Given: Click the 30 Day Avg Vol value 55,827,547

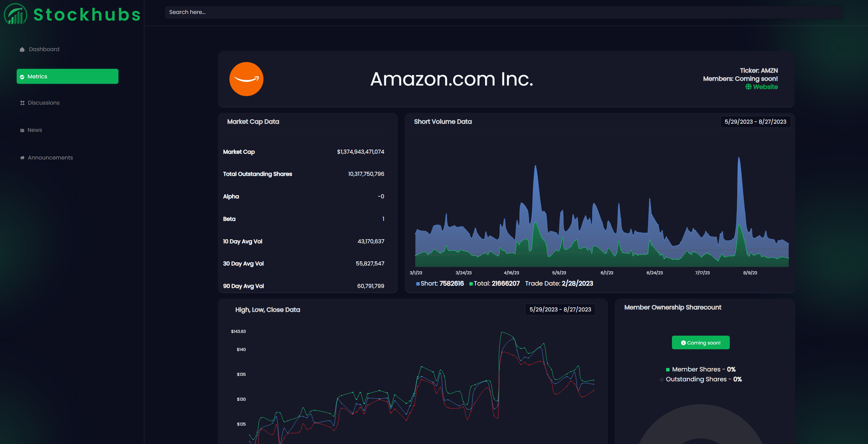Looking at the screenshot, I should (370, 264).
